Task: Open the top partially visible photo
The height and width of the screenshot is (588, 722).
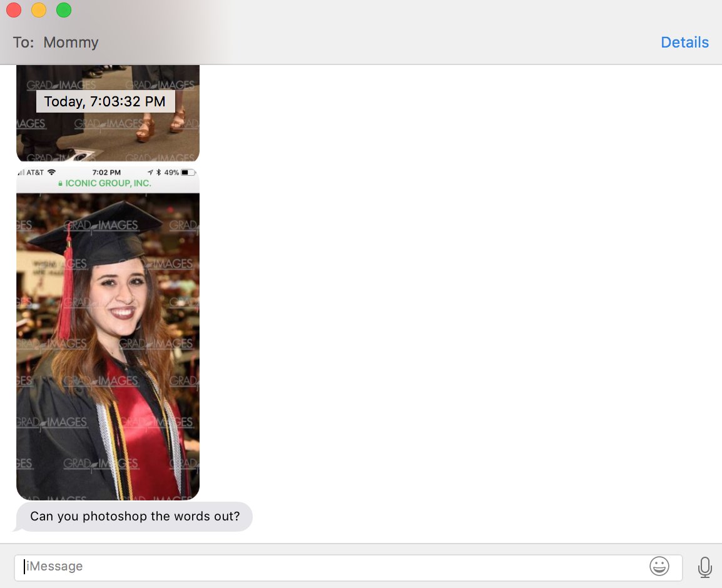Action: pos(108,113)
